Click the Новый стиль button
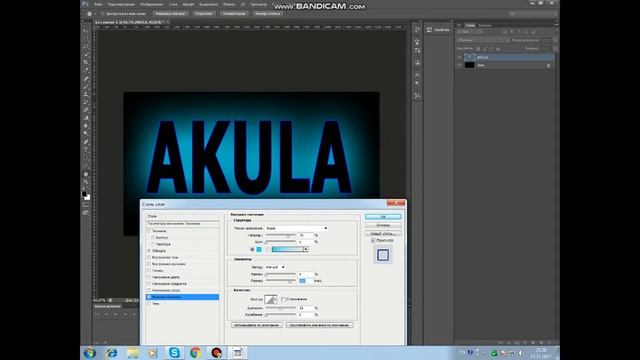 tap(383, 233)
